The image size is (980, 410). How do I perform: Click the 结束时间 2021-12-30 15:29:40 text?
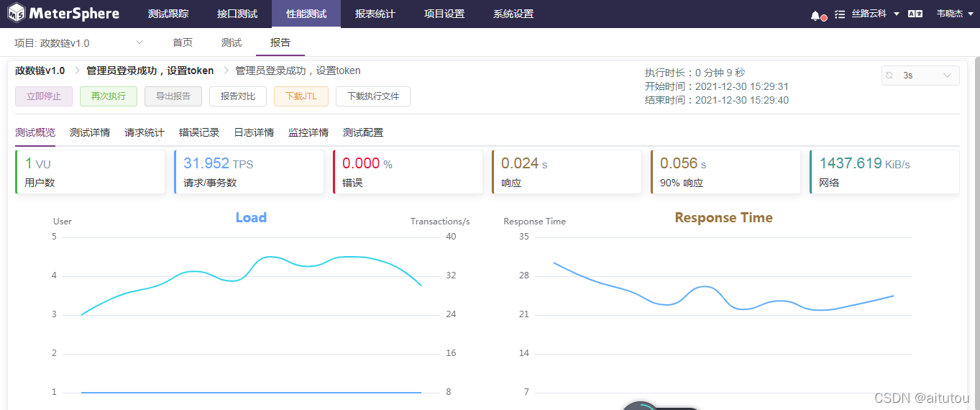pos(717,100)
